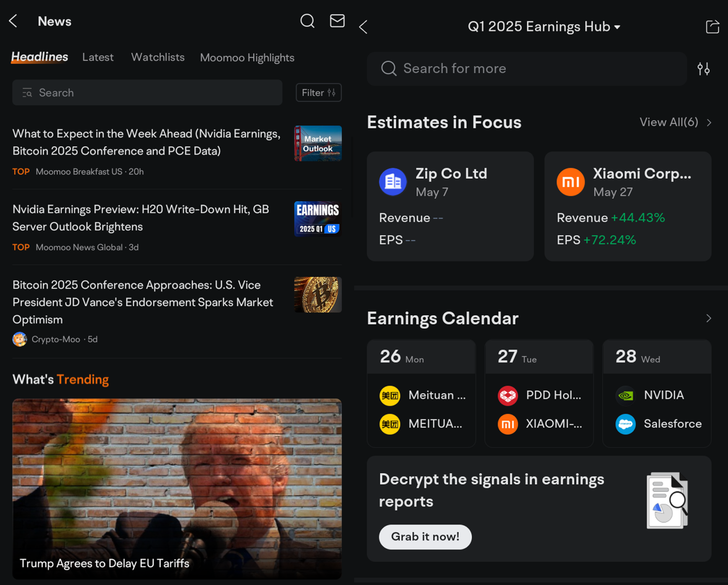
Task: Click the XIAOMI-... calendar entry text
Action: [554, 424]
